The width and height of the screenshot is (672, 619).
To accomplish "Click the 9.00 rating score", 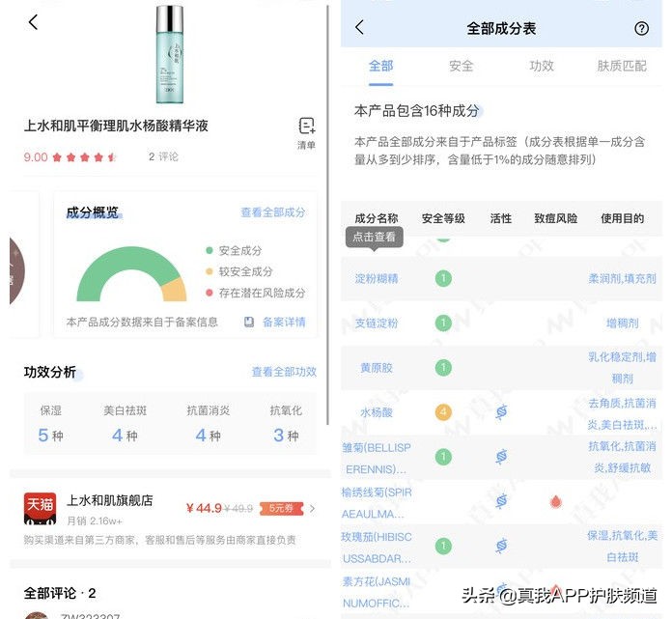I will click(x=36, y=157).
